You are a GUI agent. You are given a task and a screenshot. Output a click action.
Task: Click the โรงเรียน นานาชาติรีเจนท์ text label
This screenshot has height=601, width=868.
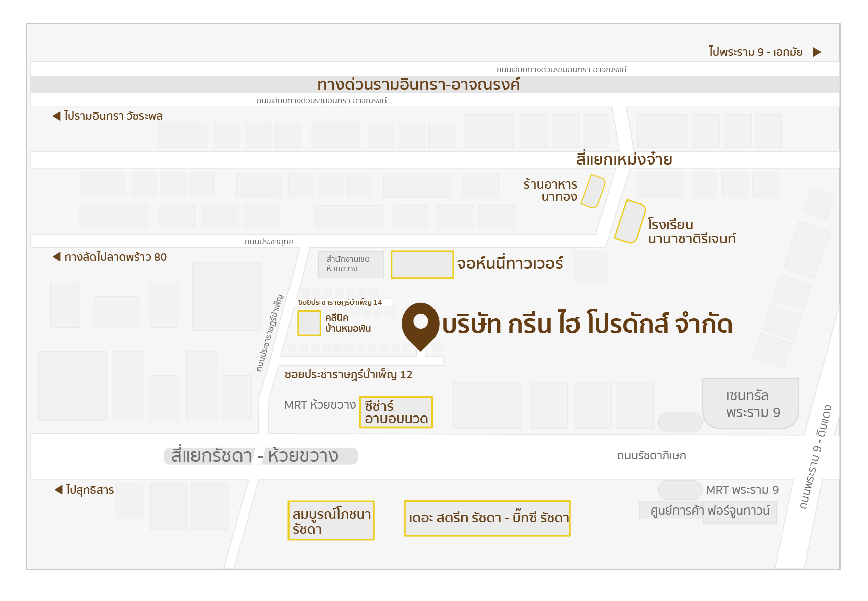tap(692, 232)
